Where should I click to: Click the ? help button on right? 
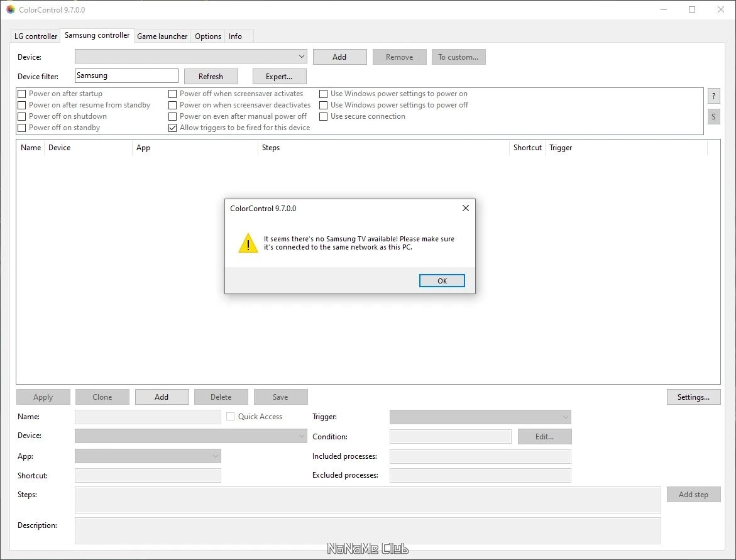tap(713, 96)
